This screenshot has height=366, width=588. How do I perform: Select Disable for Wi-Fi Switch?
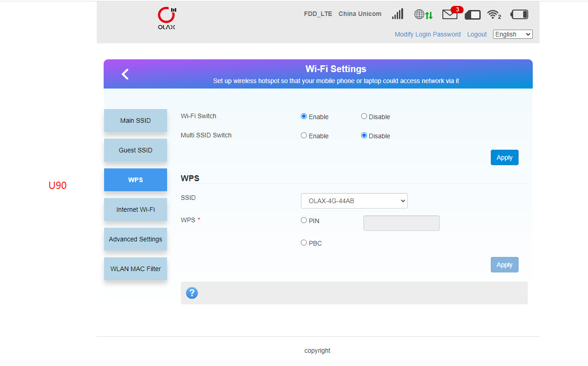click(364, 116)
